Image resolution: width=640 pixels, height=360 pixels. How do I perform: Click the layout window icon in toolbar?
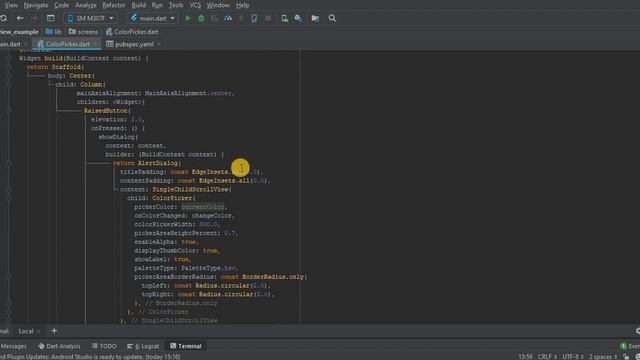51,18
